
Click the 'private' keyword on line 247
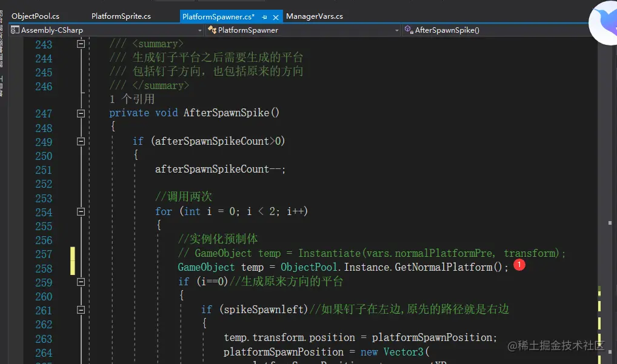coord(129,113)
